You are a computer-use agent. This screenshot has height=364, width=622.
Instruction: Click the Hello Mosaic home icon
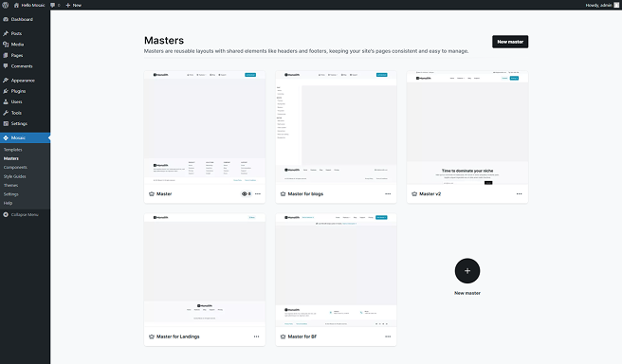16,5
